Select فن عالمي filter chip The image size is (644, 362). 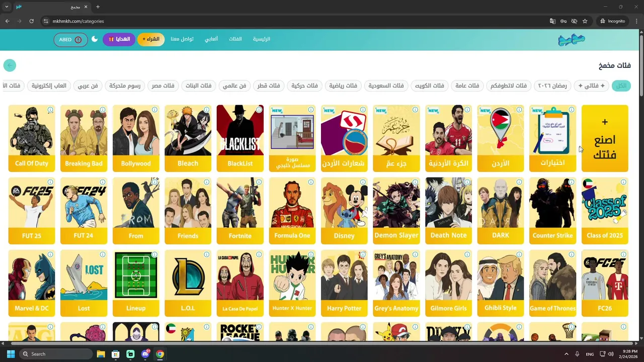[234, 86]
